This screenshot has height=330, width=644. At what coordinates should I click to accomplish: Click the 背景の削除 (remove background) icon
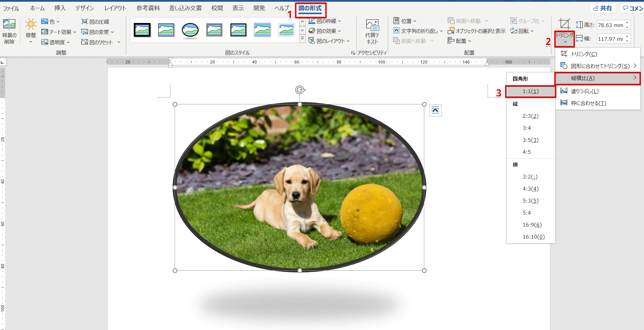pos(9,31)
